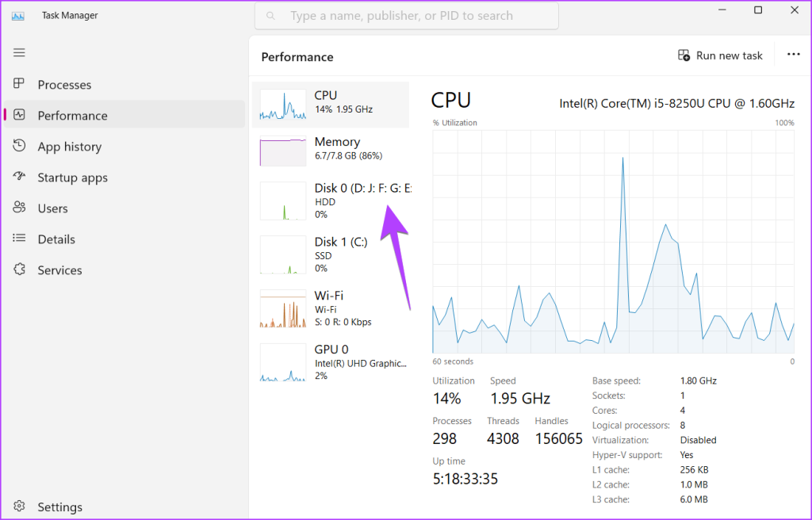Select Disk 0 HDD in the list
Screen dimensions: 812x520
pos(331,201)
